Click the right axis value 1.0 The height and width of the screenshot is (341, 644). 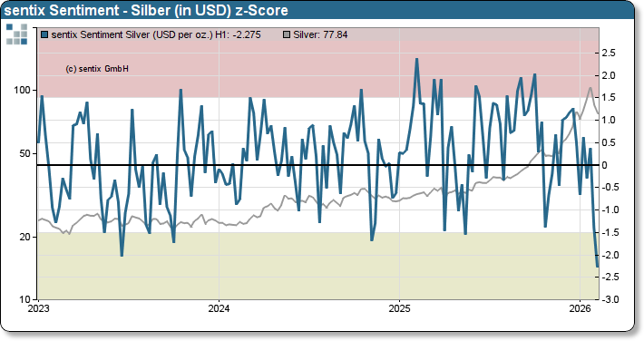pyautogui.click(x=609, y=121)
